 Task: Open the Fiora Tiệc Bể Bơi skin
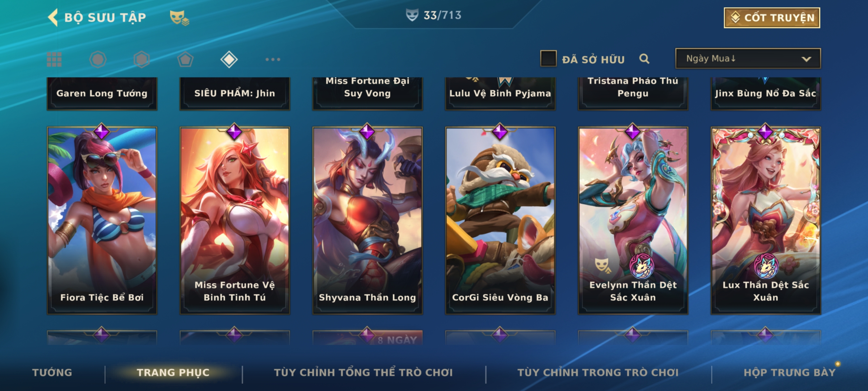click(102, 220)
